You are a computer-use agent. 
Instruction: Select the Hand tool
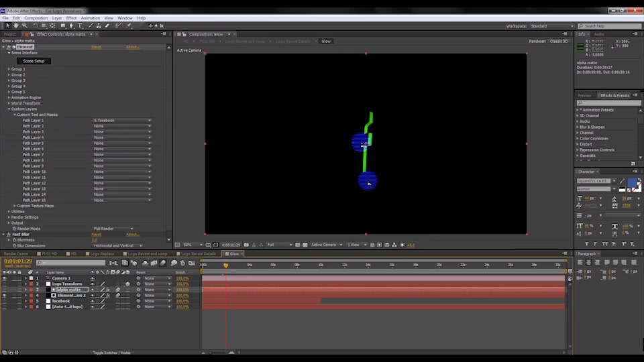click(16, 26)
